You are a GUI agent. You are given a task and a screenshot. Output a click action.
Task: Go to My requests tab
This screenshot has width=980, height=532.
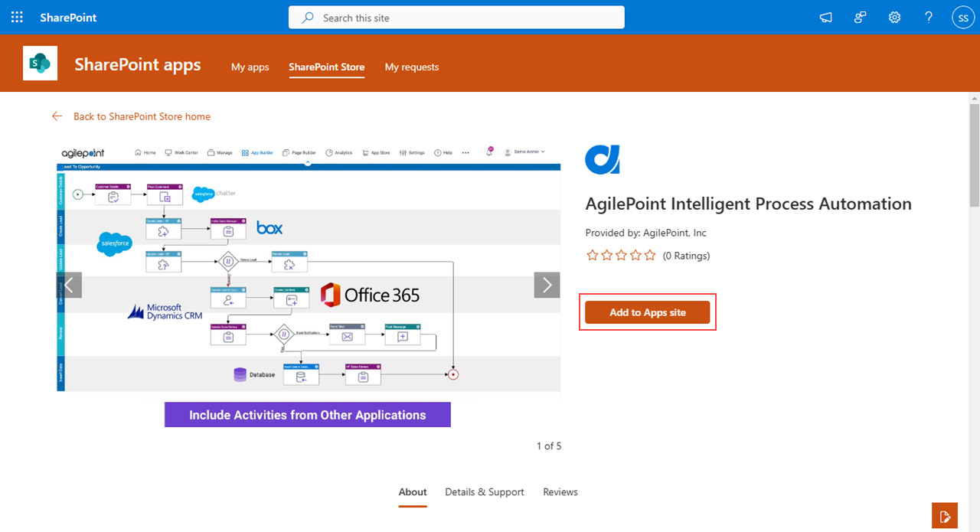tap(412, 67)
